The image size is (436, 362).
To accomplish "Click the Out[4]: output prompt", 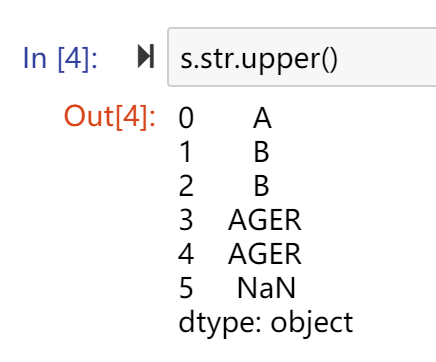I will (110, 116).
